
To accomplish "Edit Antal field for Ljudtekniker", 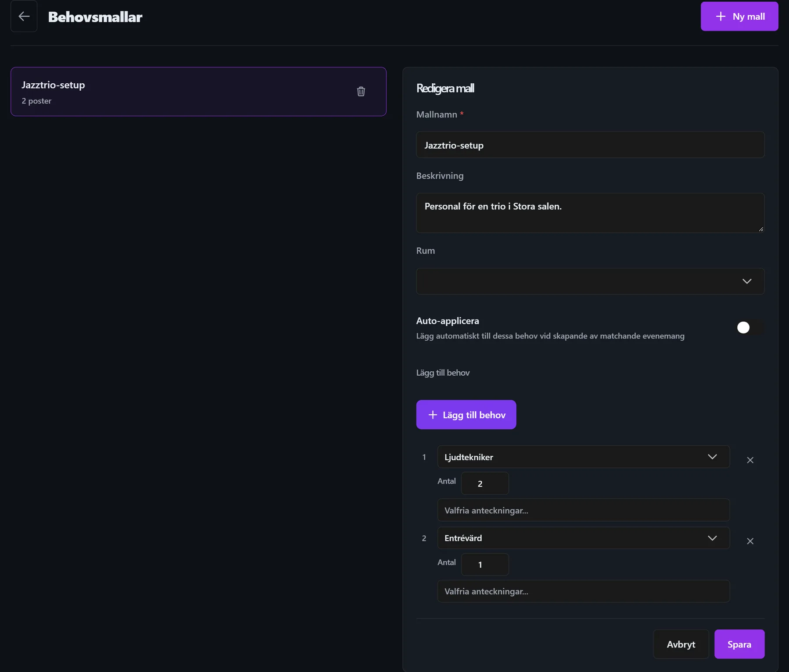I will [485, 483].
